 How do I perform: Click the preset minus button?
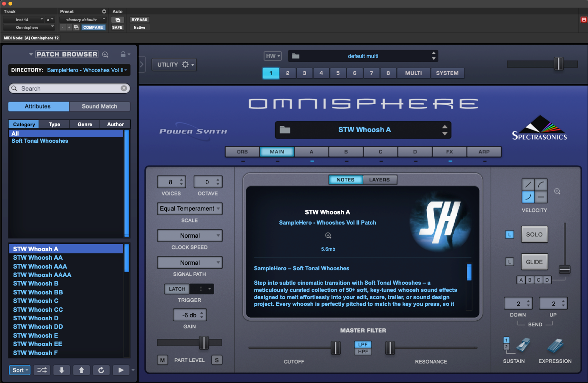click(62, 28)
